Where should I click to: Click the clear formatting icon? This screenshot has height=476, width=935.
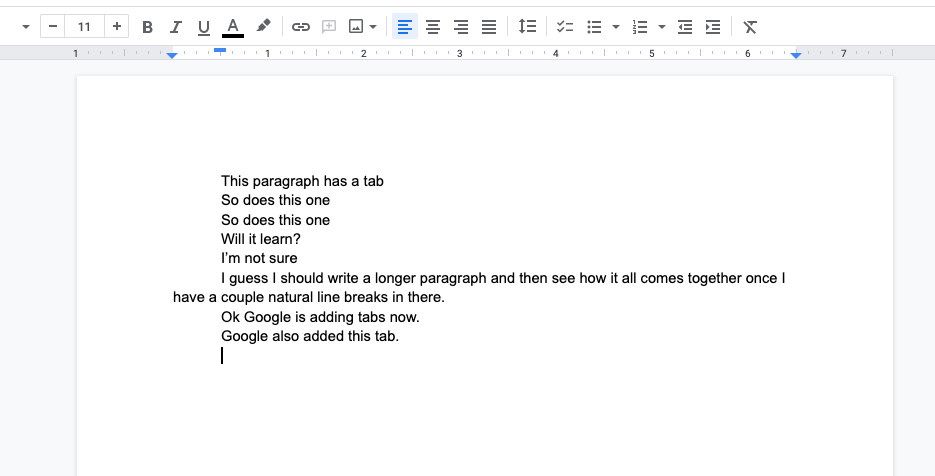point(750,27)
